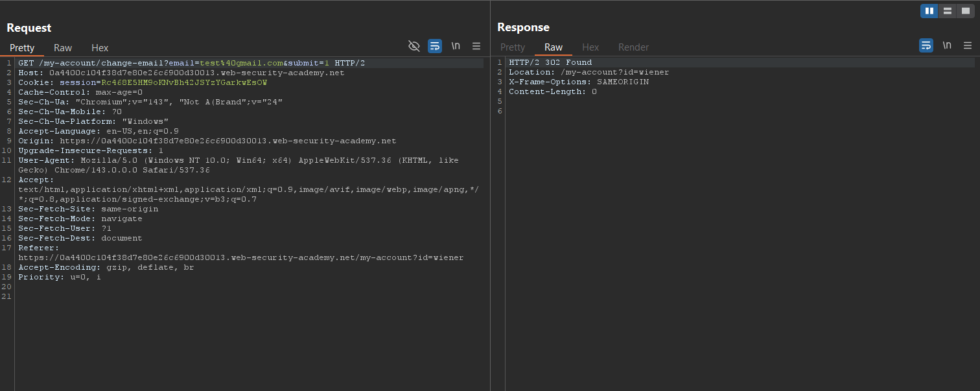This screenshot has width=980, height=391.
Task: Click the Content-Length: 0 response line
Action: (x=553, y=92)
